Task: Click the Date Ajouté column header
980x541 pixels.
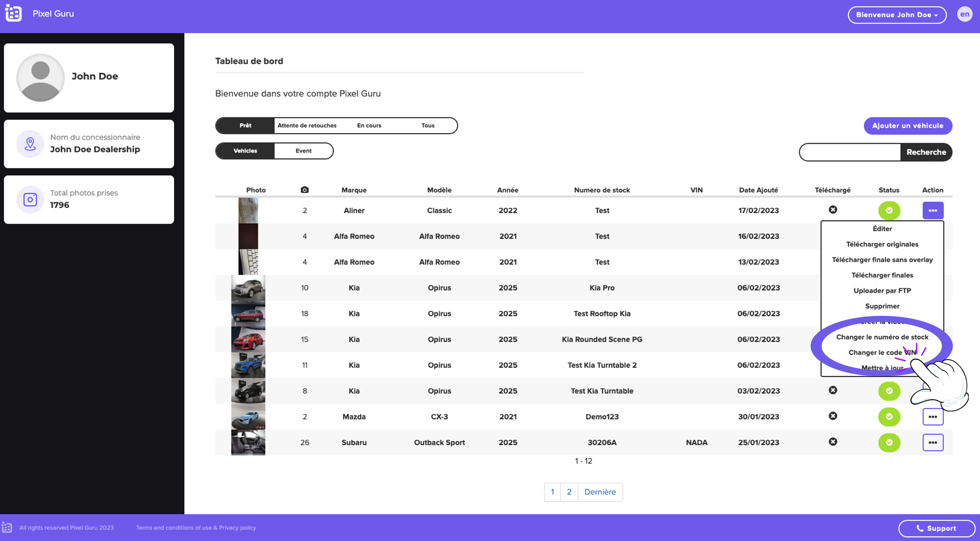Action: [758, 190]
